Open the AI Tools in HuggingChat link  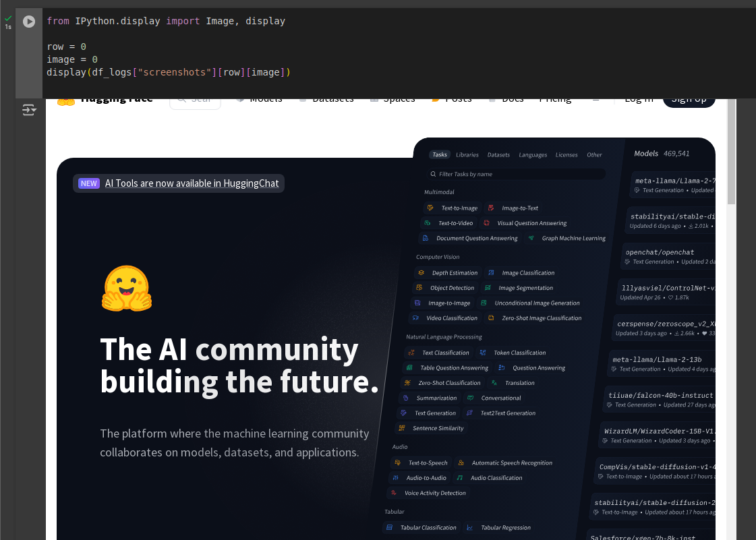click(x=192, y=183)
